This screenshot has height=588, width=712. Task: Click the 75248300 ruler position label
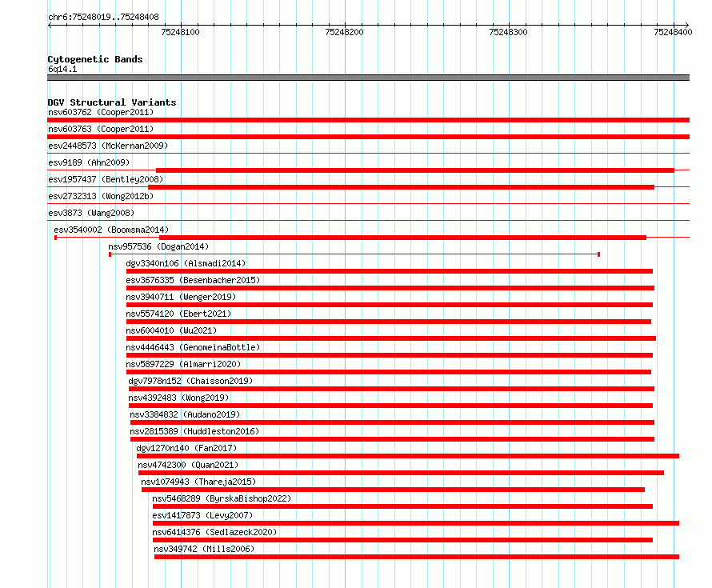point(508,32)
